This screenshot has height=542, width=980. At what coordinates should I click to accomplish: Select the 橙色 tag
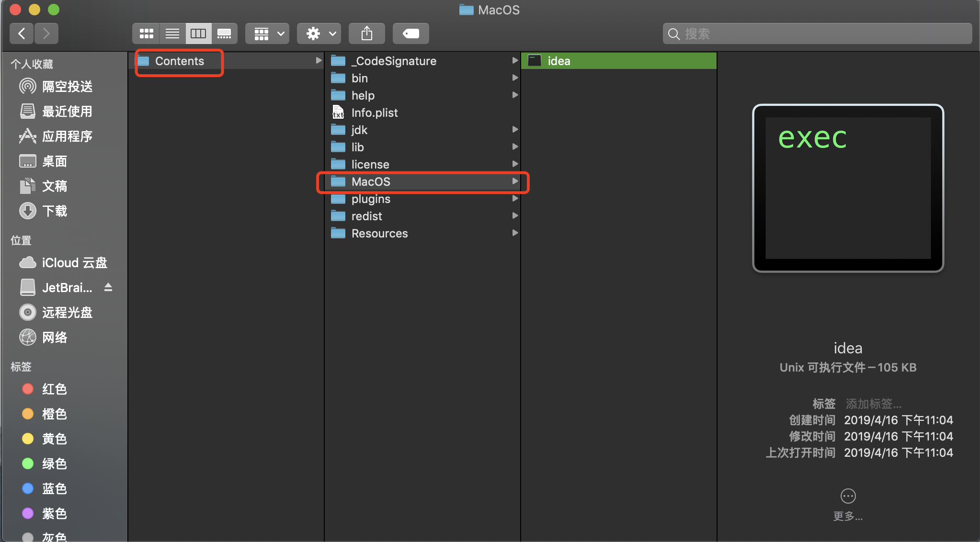click(x=45, y=414)
